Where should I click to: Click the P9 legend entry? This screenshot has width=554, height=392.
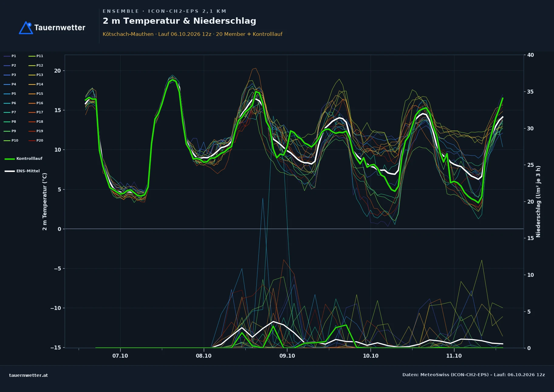click(x=10, y=131)
